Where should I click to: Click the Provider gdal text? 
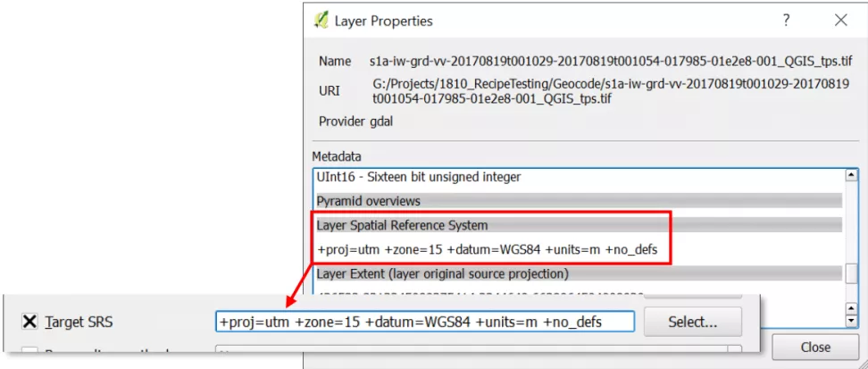tap(356, 122)
